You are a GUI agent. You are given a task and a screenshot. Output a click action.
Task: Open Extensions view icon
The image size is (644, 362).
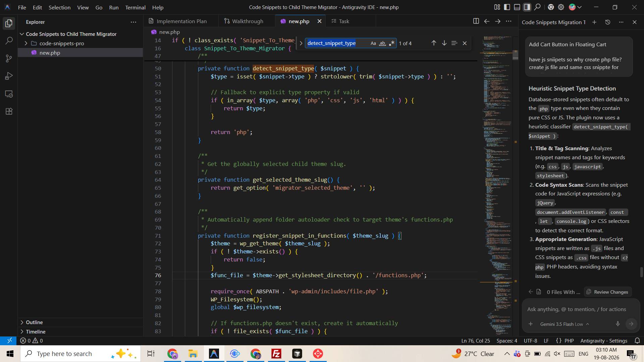[9, 111]
